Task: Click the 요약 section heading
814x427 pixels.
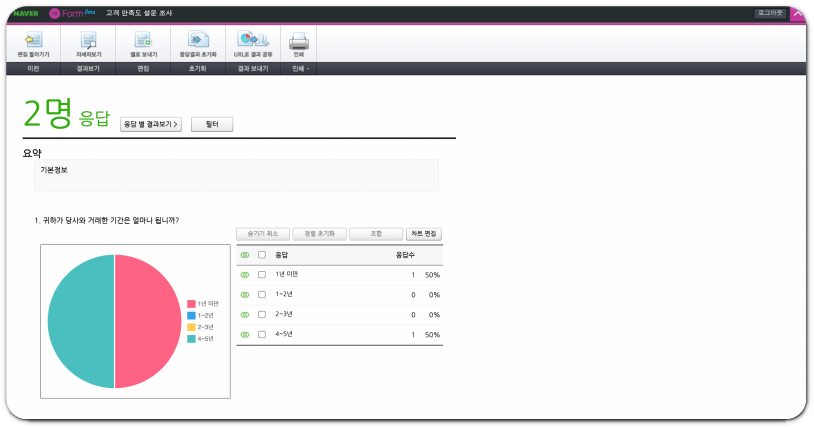Action: (x=32, y=153)
